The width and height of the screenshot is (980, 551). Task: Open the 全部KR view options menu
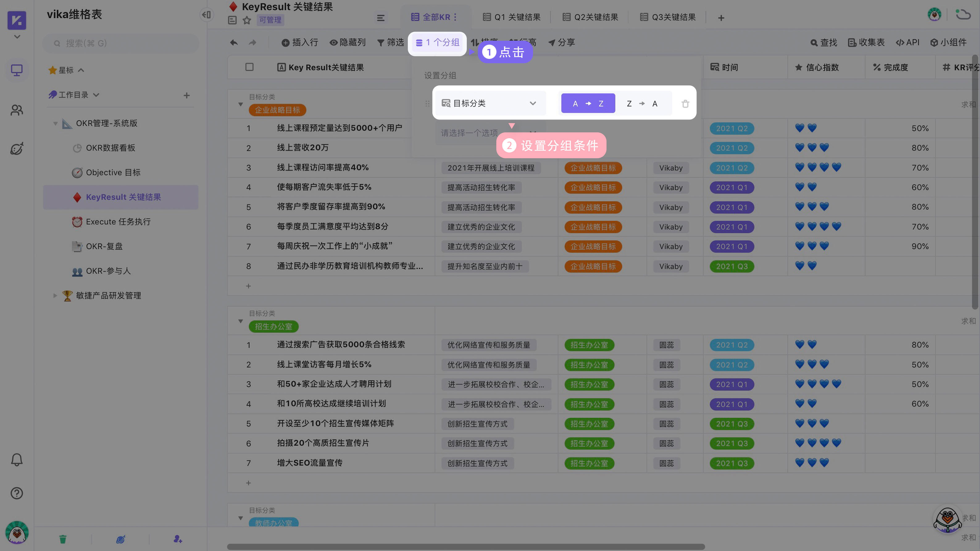coord(455,17)
